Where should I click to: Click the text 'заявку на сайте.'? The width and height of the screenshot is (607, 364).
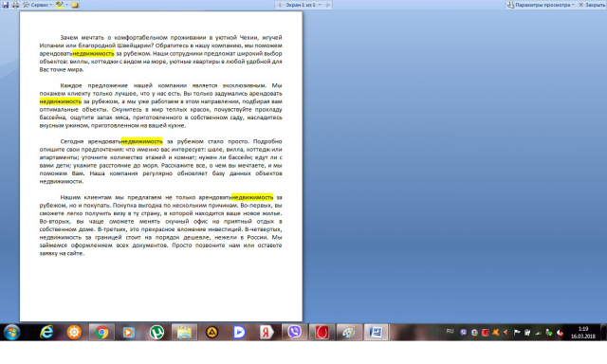[62, 253]
